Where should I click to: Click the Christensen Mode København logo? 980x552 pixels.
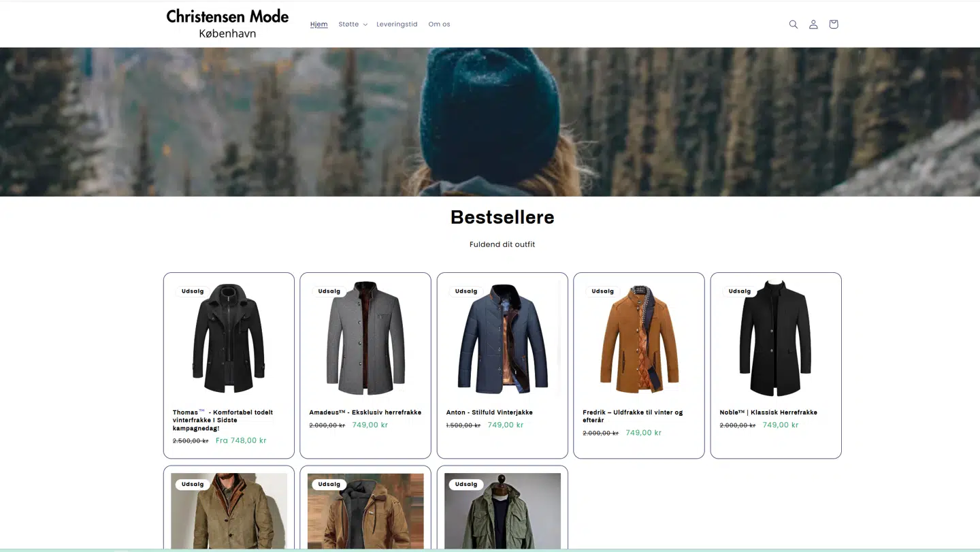point(227,24)
